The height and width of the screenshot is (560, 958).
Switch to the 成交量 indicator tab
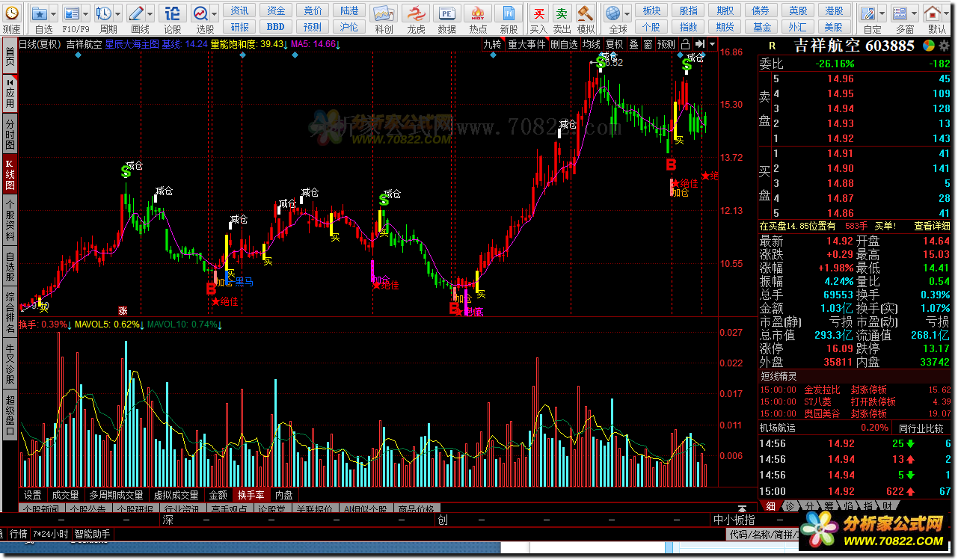(66, 495)
